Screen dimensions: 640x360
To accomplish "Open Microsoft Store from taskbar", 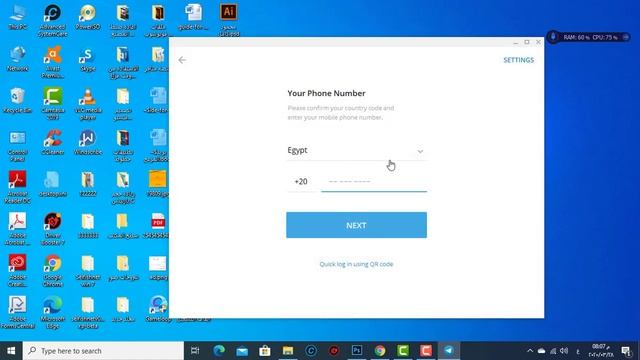I will tap(265, 351).
